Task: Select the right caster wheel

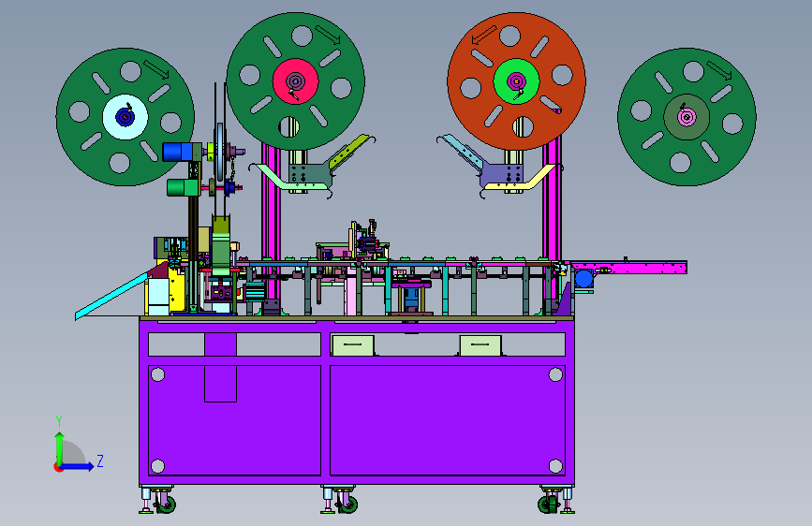Action: [x=547, y=504]
